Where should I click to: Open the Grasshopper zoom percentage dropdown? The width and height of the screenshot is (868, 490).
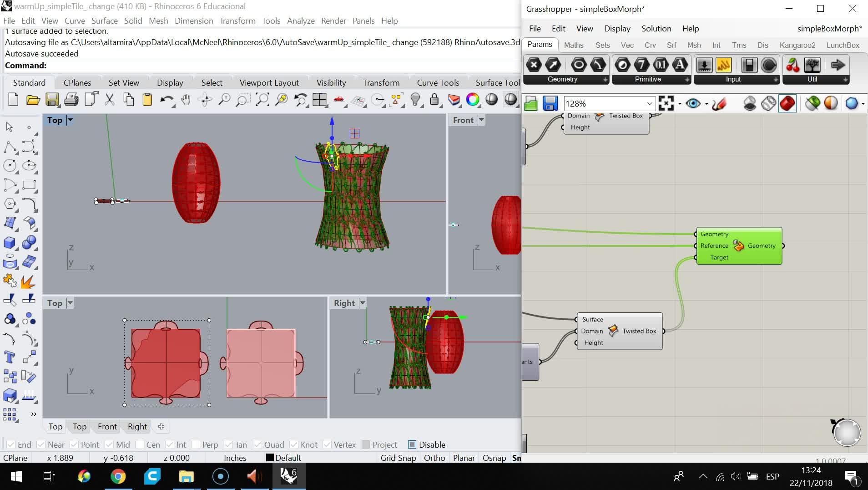(650, 104)
